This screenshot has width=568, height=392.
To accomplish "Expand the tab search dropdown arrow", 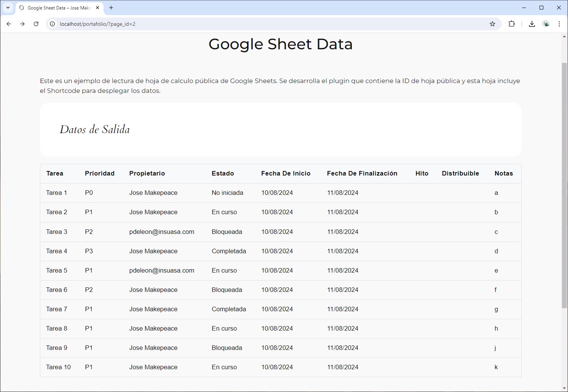I will coord(8,8).
